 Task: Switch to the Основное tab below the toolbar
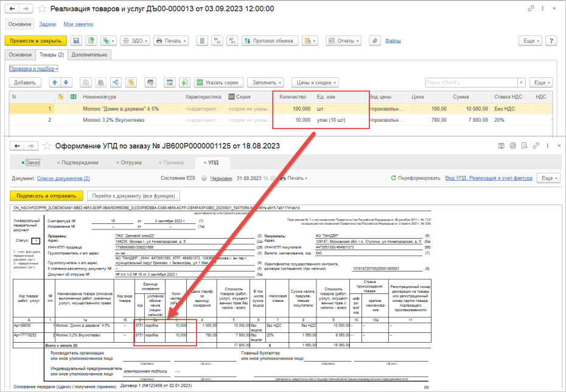20,55
